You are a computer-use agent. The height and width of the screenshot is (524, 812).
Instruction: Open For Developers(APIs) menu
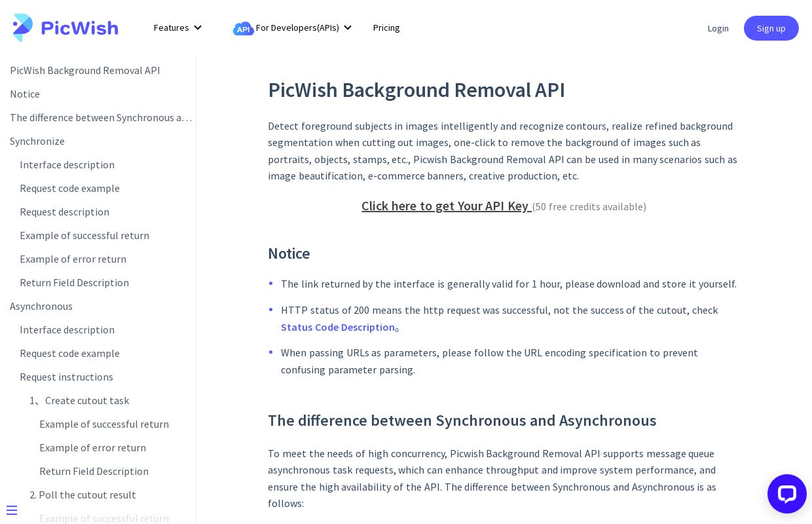[x=297, y=28]
